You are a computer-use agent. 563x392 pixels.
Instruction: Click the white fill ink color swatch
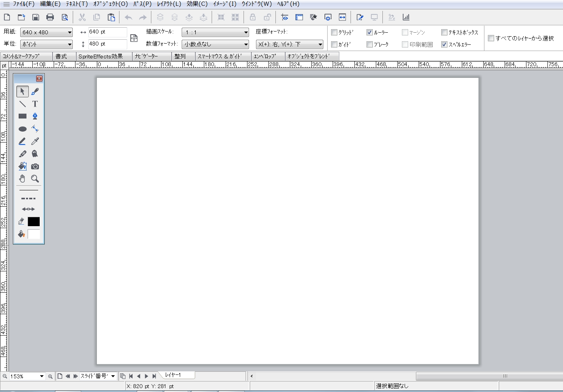point(34,234)
